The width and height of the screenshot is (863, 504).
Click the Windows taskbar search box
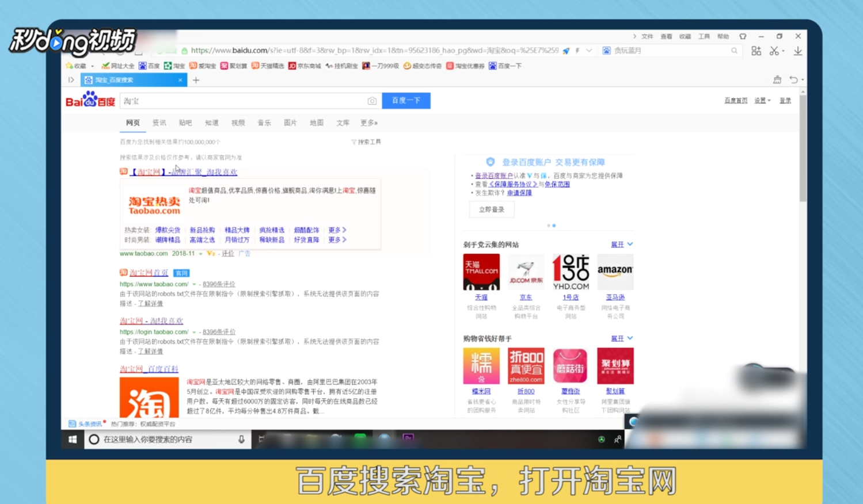(168, 440)
